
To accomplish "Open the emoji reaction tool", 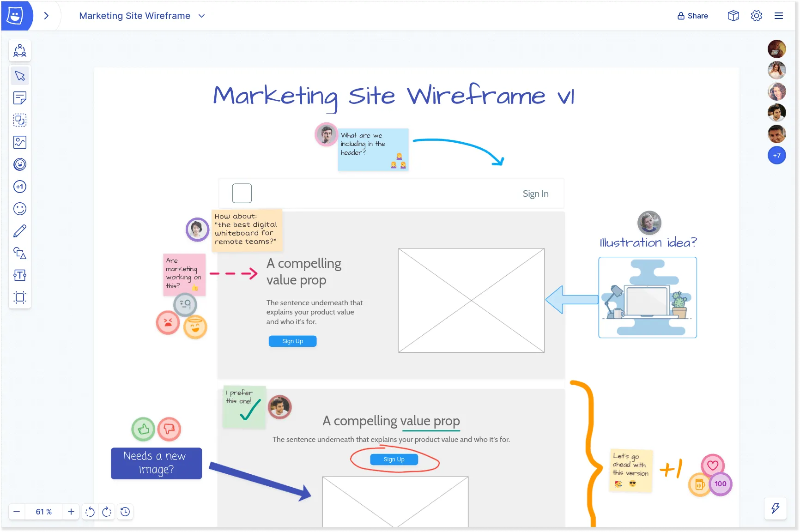I will [20, 209].
